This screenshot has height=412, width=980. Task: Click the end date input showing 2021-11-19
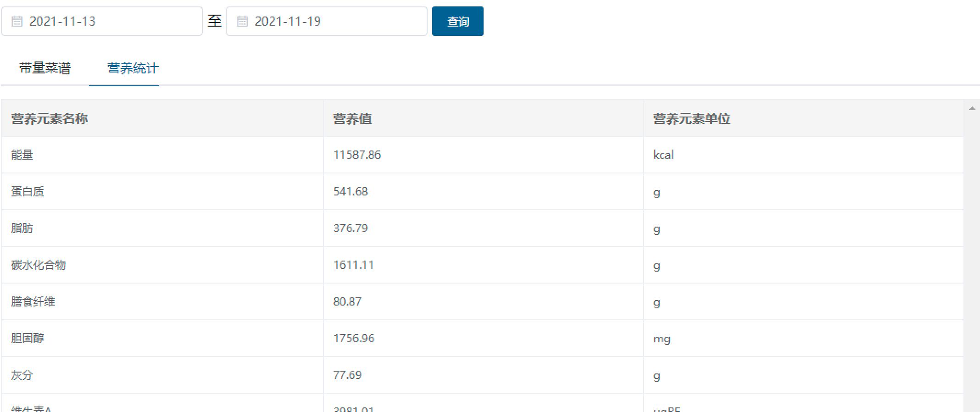tap(335, 22)
